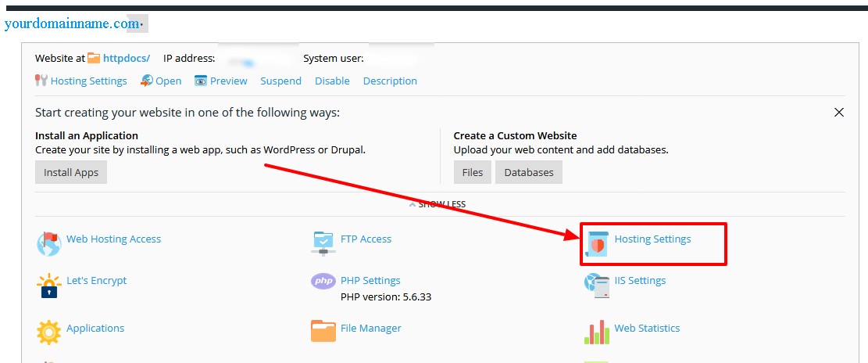Collapse options with SHOW LESS
This screenshot has width=868, height=363.
pos(438,204)
